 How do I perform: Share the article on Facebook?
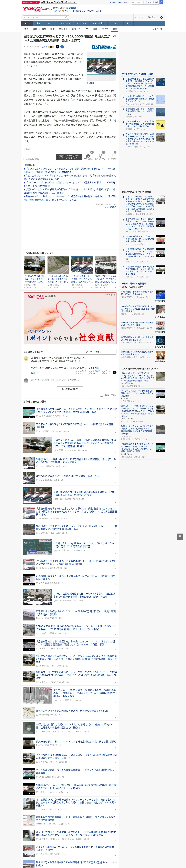pyautogui.click(x=62, y=47)
